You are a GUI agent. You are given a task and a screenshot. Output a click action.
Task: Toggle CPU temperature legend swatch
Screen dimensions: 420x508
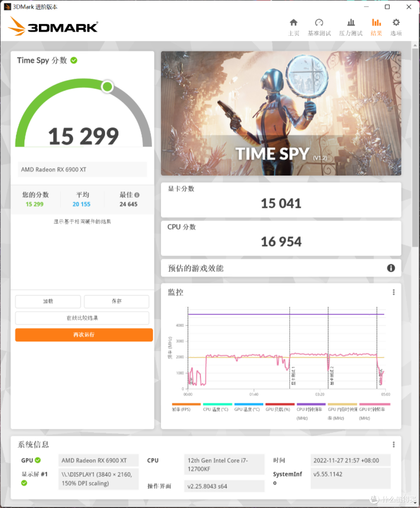[x=217, y=404]
